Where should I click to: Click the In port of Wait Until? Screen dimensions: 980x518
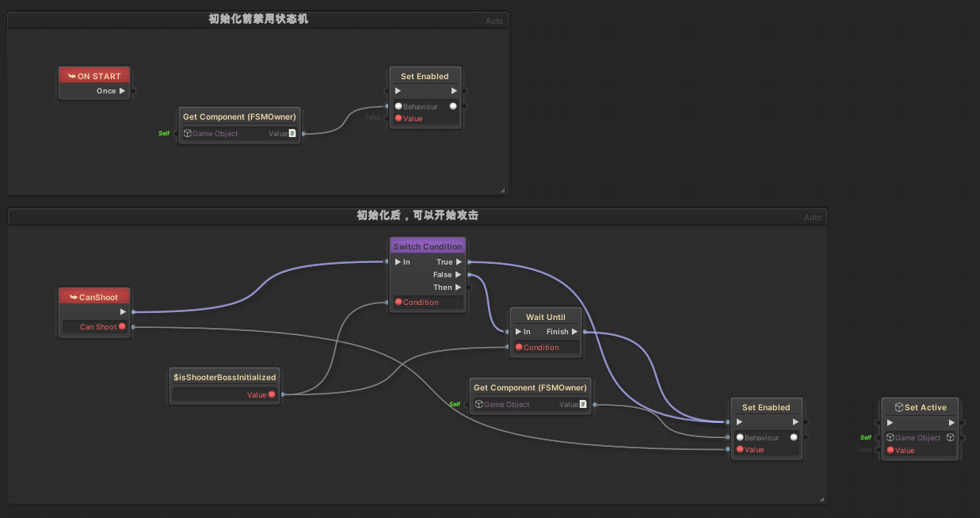tap(519, 332)
